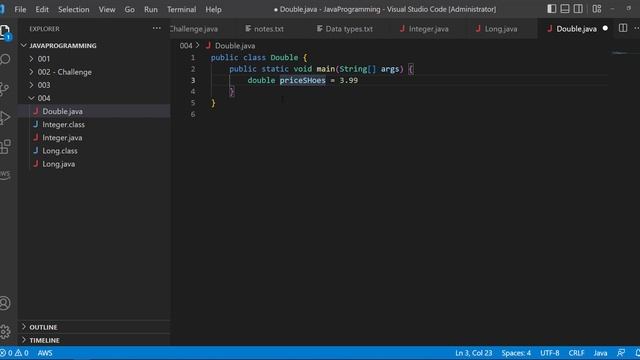Open the Help menu
The height and width of the screenshot is (360, 640).
tap(213, 9)
